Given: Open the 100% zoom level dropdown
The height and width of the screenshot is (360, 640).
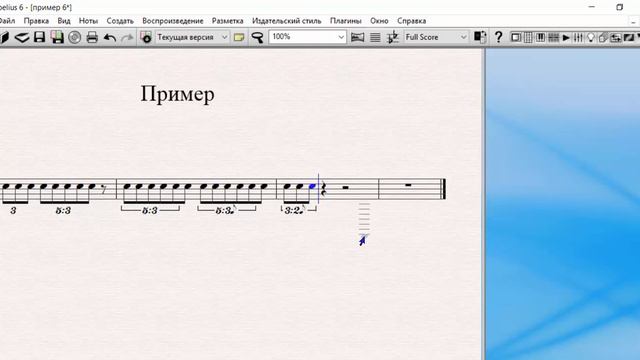Looking at the screenshot, I should [307, 37].
